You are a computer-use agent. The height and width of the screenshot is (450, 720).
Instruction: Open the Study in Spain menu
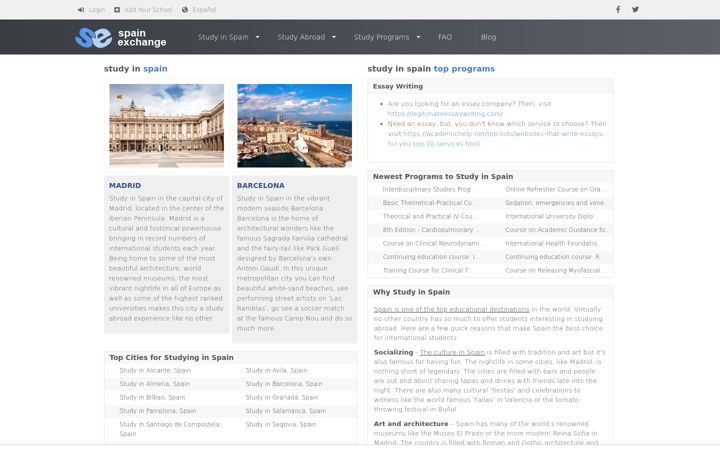[x=223, y=37]
